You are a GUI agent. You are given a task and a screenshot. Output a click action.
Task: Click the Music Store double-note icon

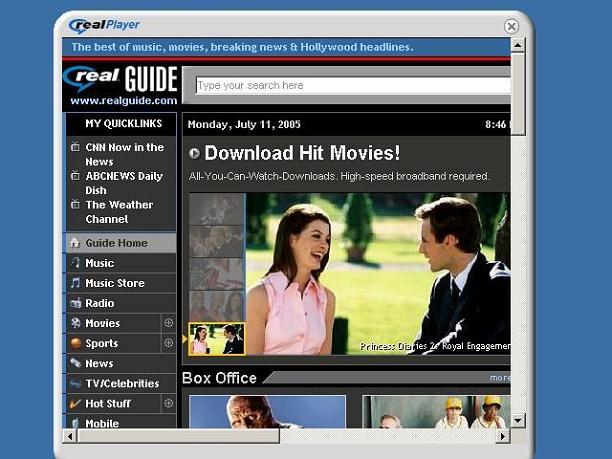point(75,283)
